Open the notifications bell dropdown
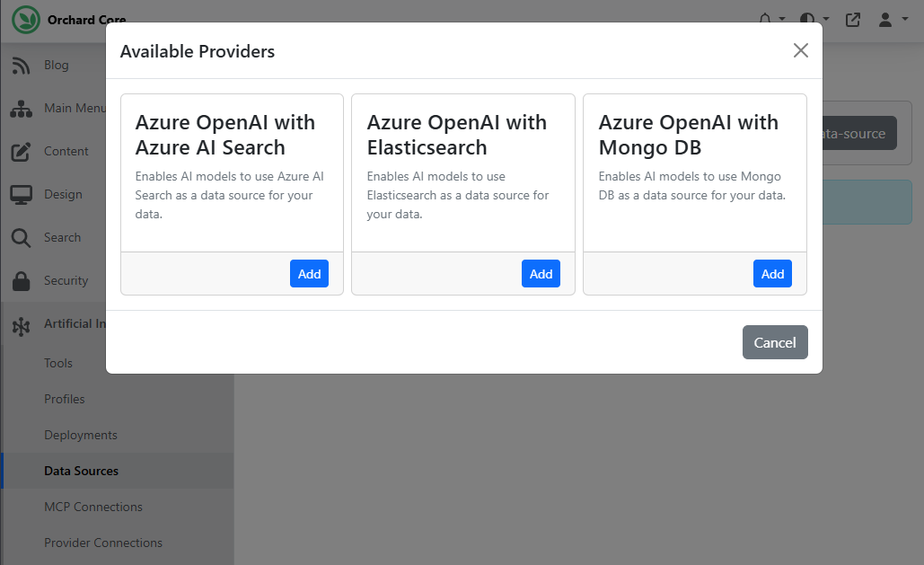 [x=771, y=20]
